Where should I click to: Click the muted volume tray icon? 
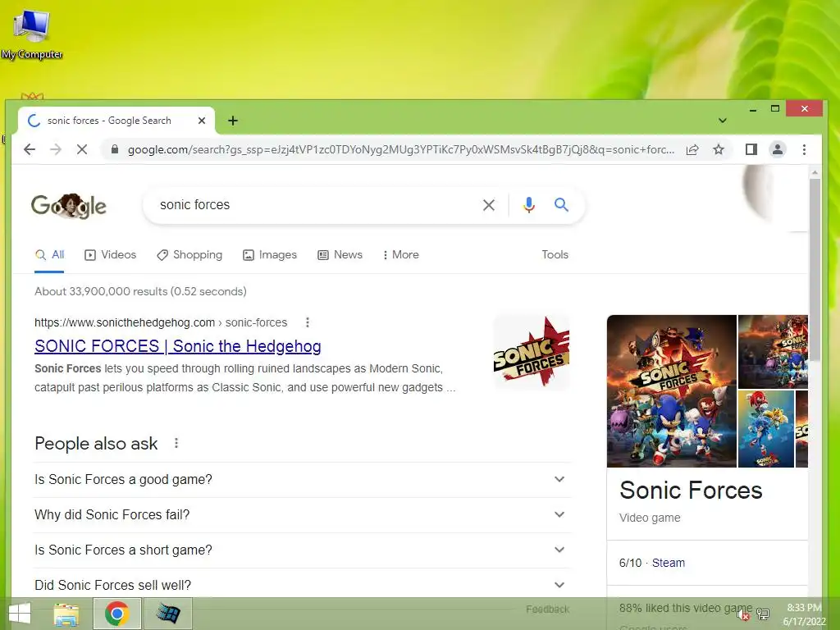[743, 614]
